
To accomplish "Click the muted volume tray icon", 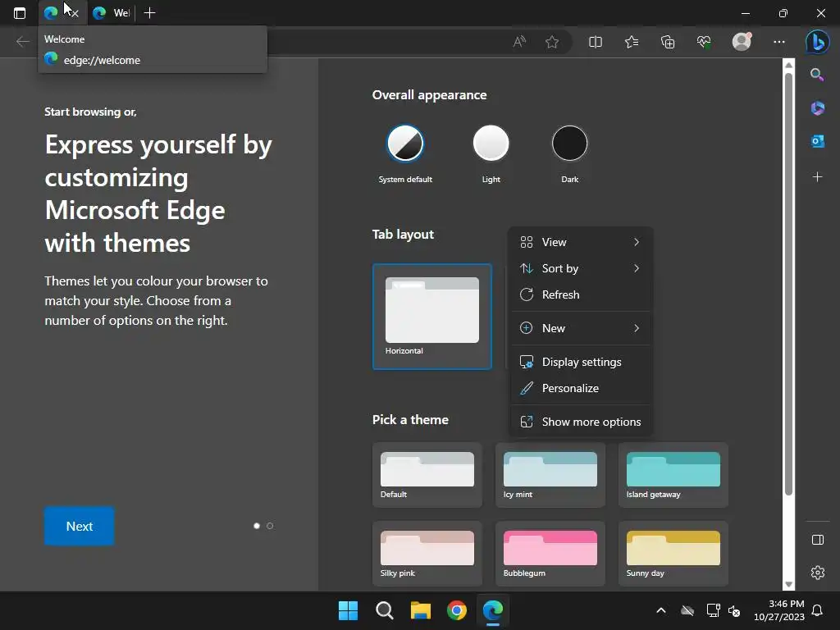I will click(x=734, y=610).
